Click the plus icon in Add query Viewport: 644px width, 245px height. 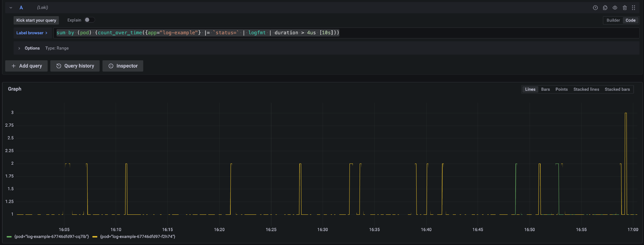tap(14, 66)
